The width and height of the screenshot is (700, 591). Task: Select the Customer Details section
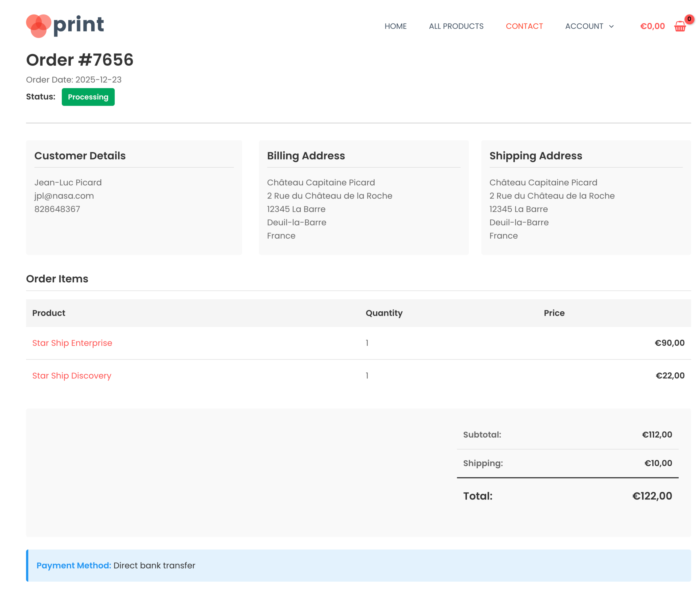tap(80, 156)
